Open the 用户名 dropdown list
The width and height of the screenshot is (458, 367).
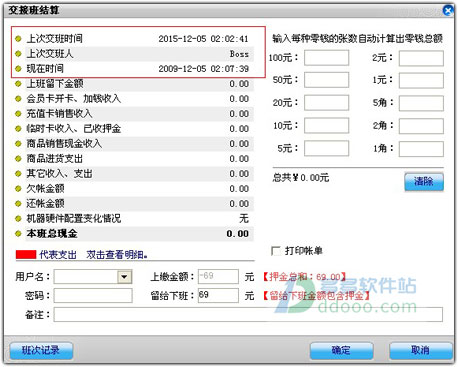tap(125, 277)
